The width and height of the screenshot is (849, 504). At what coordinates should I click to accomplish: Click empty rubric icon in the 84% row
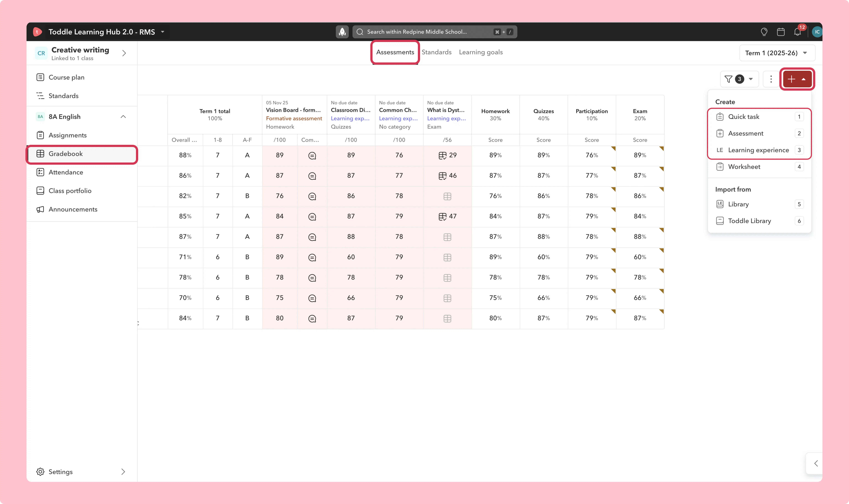[447, 319]
